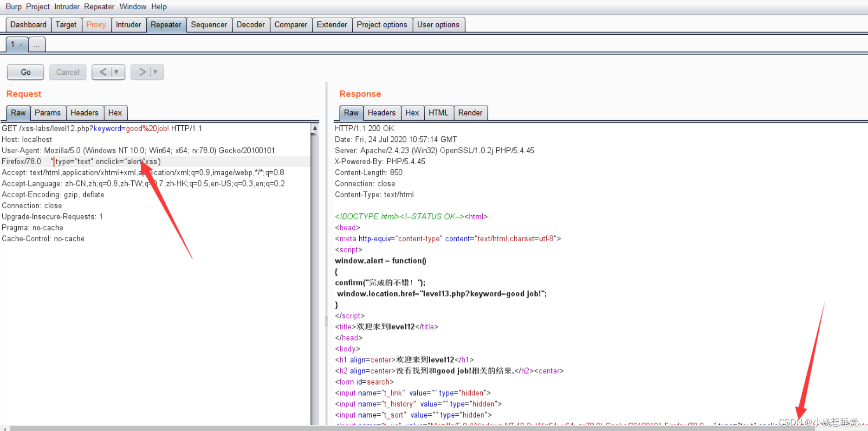Click the input name="t_link" line
Screen dimensions: 868x431
coord(413,393)
